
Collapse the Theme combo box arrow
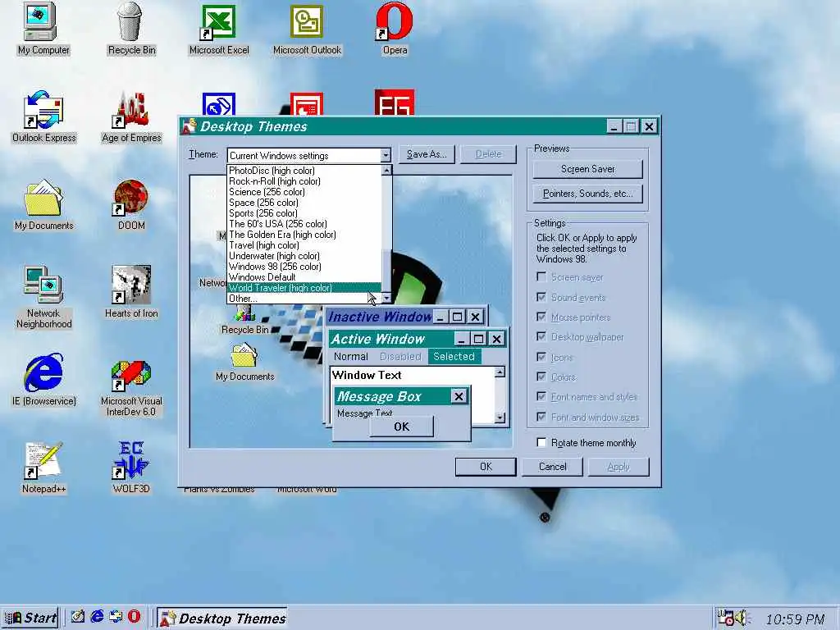[x=386, y=155]
